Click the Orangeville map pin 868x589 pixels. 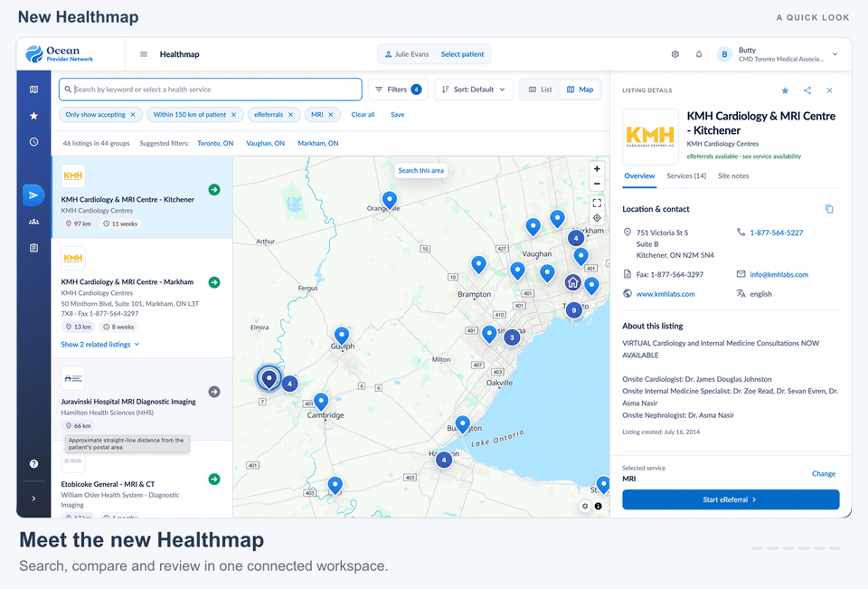(390, 200)
